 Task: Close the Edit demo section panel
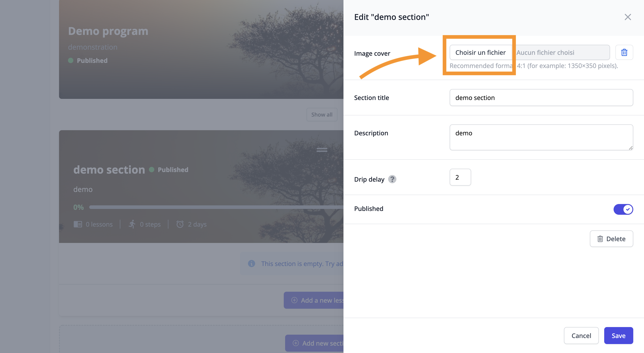point(627,17)
